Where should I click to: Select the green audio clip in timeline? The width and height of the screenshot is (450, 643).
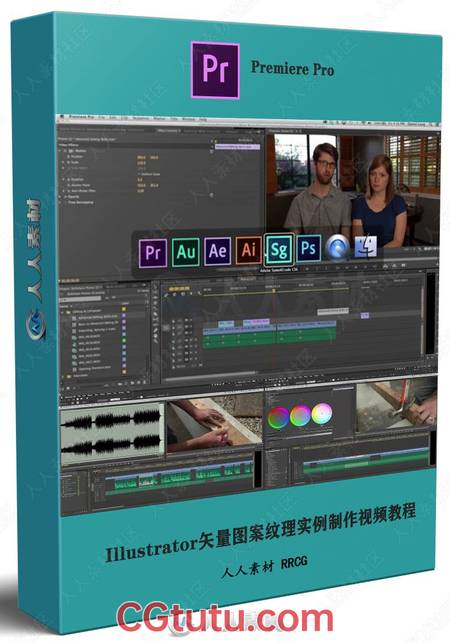pos(270,339)
